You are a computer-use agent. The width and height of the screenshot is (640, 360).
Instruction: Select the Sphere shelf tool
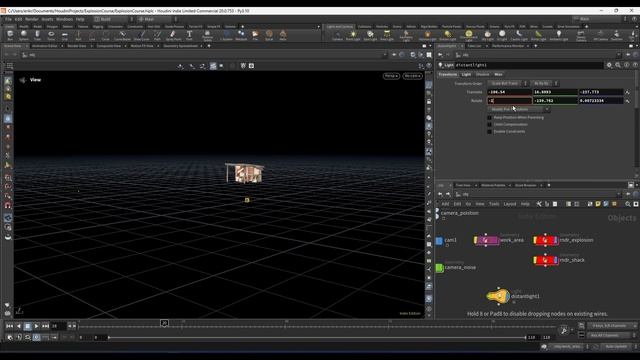(x=24, y=35)
